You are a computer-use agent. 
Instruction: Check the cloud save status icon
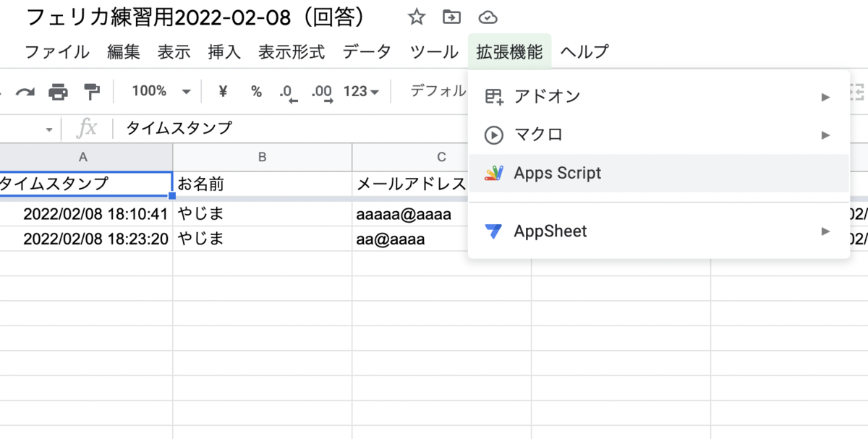[x=488, y=17]
